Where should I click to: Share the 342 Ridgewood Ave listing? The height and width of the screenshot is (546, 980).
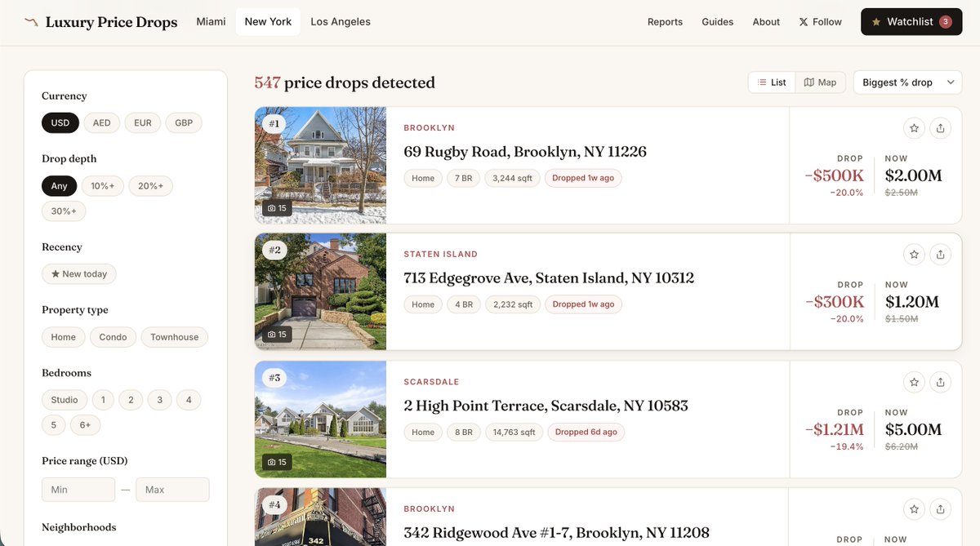coord(940,509)
